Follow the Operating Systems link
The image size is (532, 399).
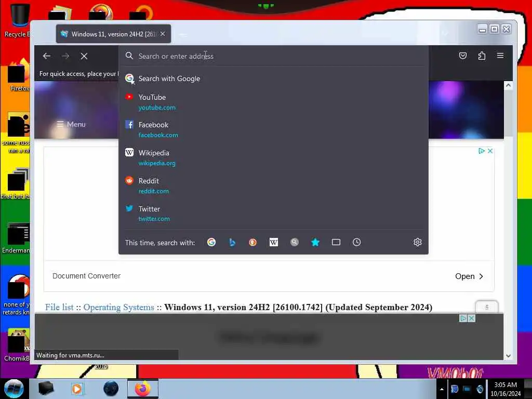coord(118,307)
